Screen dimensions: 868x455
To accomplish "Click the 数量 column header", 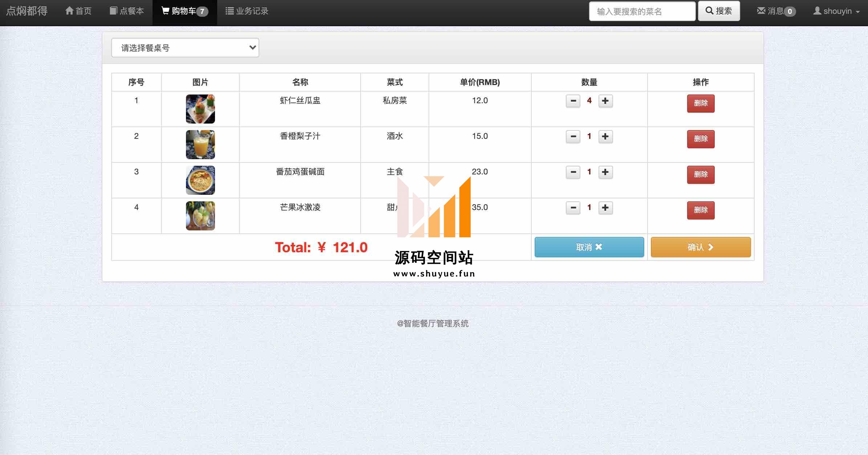I will pos(589,82).
